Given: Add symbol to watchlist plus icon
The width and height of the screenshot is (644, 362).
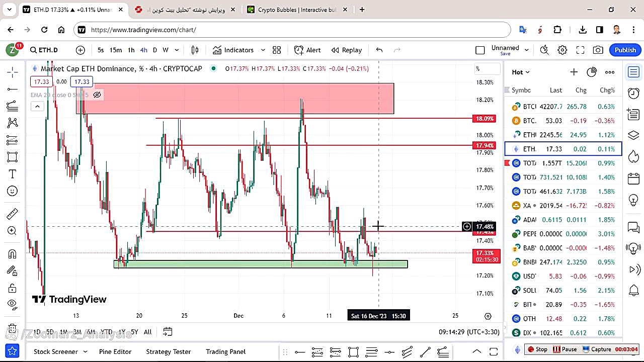Looking at the screenshot, I should point(574,72).
